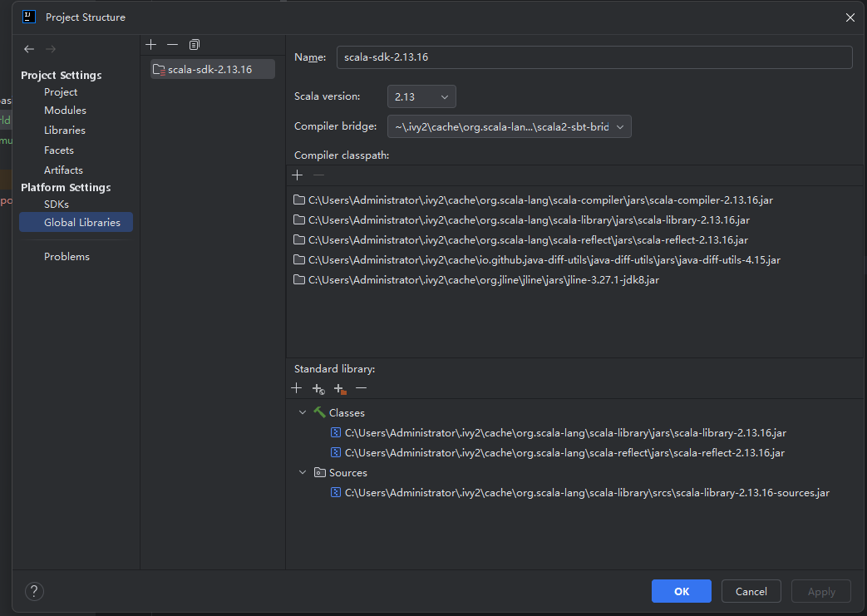This screenshot has width=867, height=616.
Task: Select scala-compiler-2.13.16.jar classpath row
Action: point(575,200)
